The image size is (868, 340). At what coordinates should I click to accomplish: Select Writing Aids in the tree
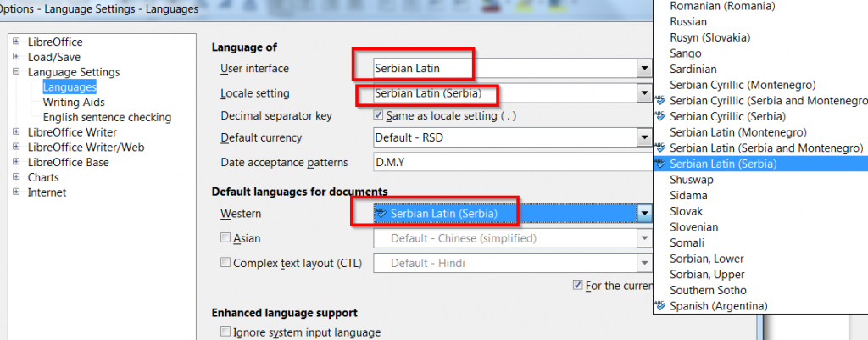[x=74, y=102]
